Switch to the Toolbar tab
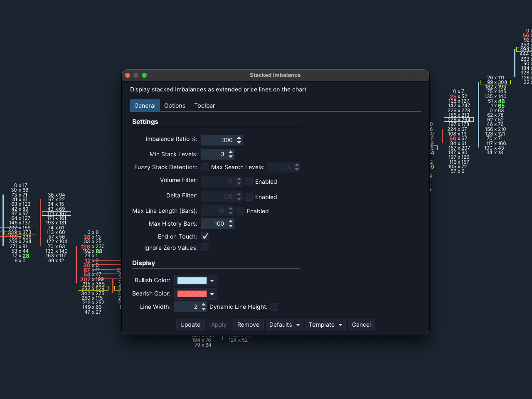 pyautogui.click(x=204, y=106)
